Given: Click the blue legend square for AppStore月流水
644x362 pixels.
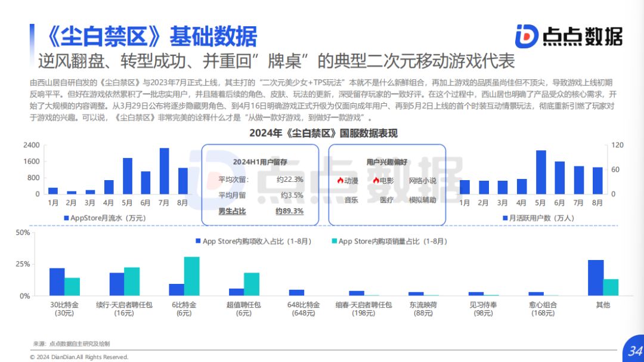Looking at the screenshot, I should (66, 218).
